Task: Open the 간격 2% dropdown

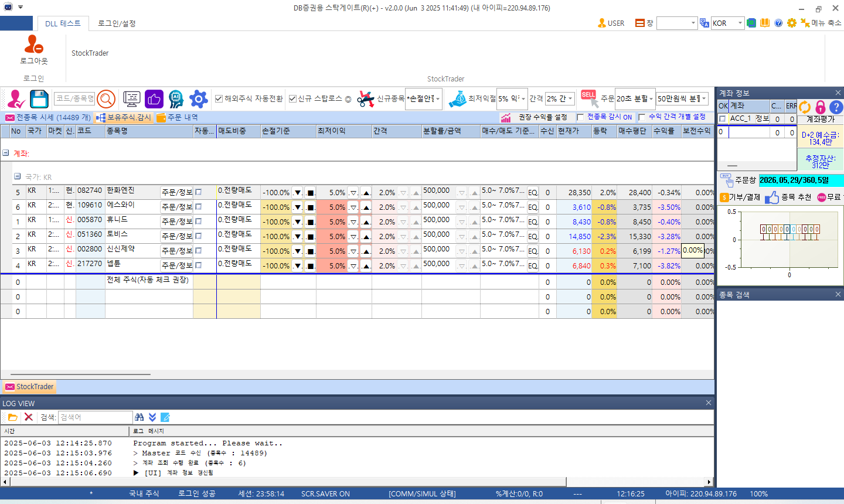Action: click(x=560, y=99)
